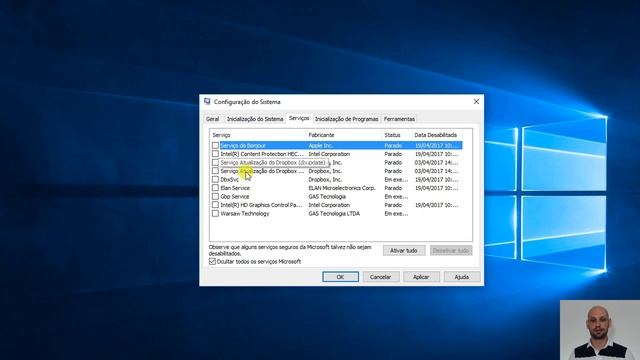Open the Inicialização de Programas tab
Screen dimensions: 640x360
[x=346, y=119]
